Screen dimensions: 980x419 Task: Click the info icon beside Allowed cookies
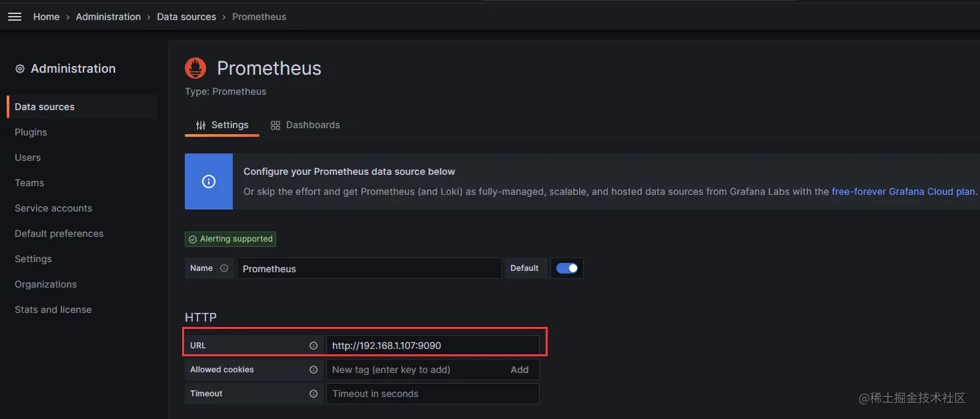tap(314, 370)
